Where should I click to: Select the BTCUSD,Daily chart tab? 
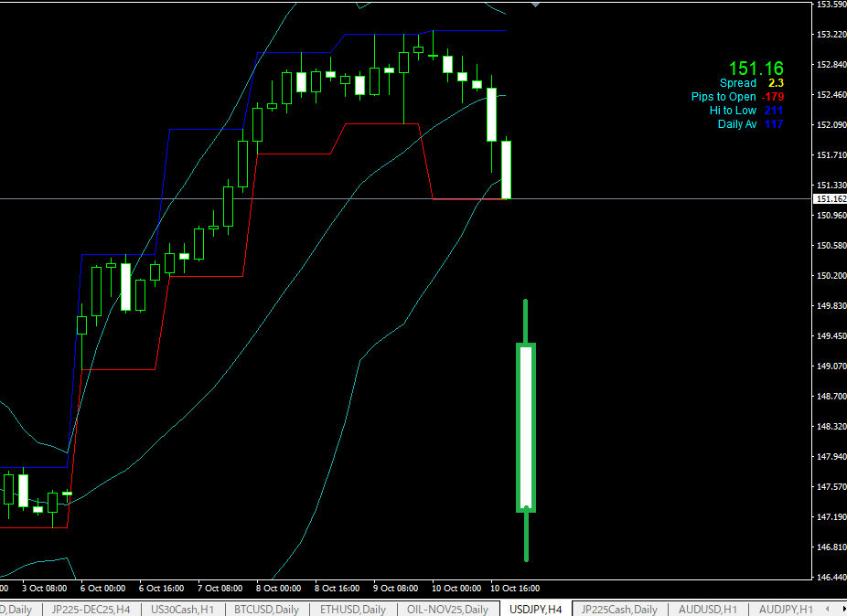click(266, 610)
